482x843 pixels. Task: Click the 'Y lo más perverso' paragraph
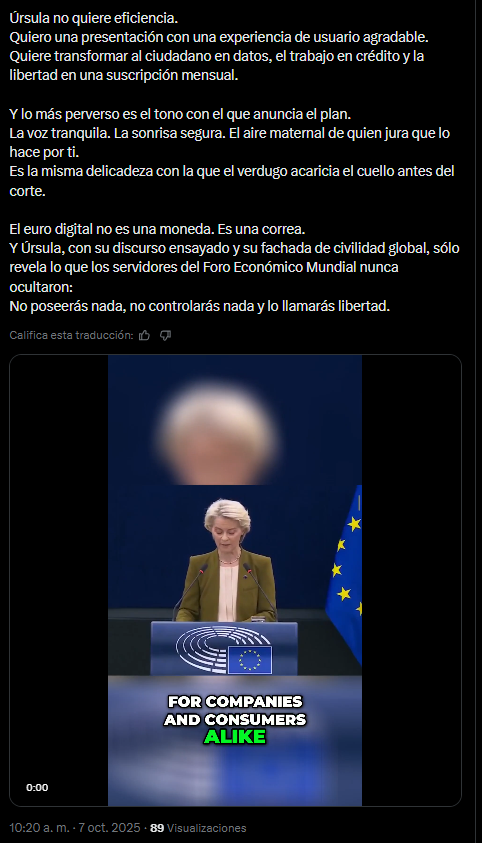(232, 152)
